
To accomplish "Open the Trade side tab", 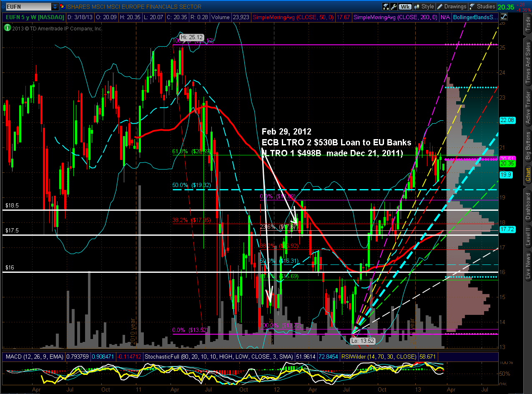I will click(x=528, y=25).
